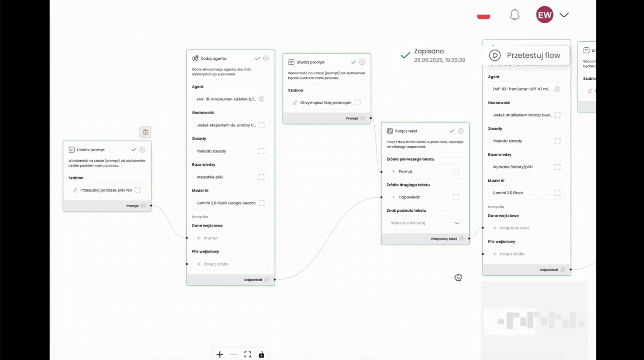
Task: Click the trash delete icon above prompt node
Action: [x=145, y=132]
